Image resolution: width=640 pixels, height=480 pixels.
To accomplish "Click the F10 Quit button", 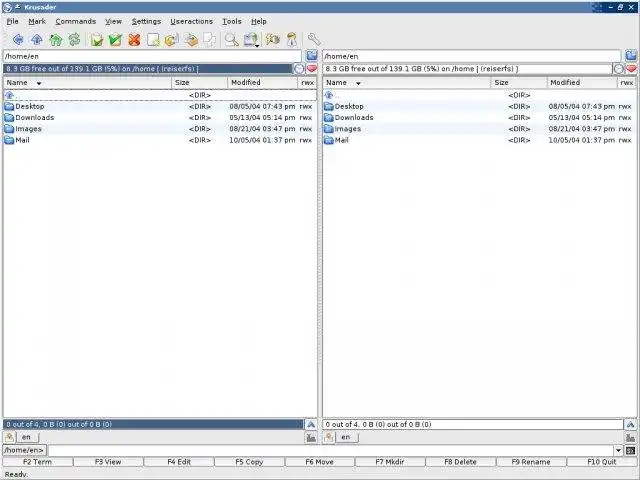I will tap(602, 462).
